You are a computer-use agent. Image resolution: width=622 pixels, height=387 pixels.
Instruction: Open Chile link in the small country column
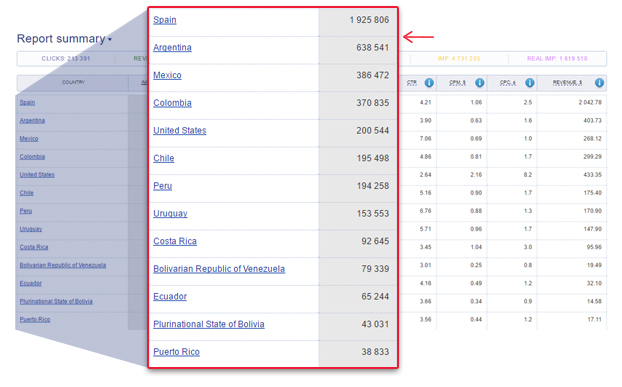click(x=27, y=193)
